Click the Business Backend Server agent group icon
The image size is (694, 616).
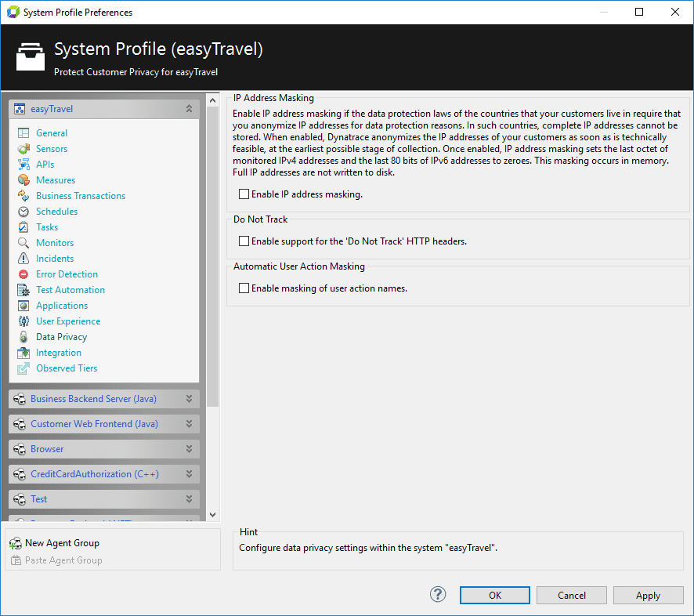tap(20, 399)
